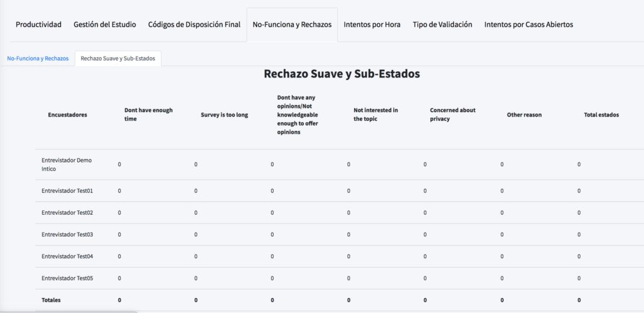
Task: Select Rechazo Suave y Sub-Estados sub-tab
Action: [118, 59]
